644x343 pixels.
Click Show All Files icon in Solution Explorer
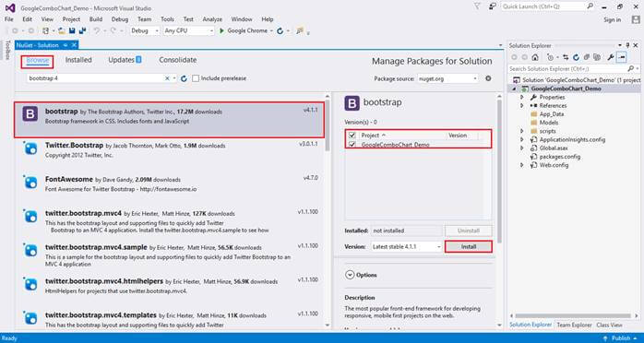(x=597, y=57)
